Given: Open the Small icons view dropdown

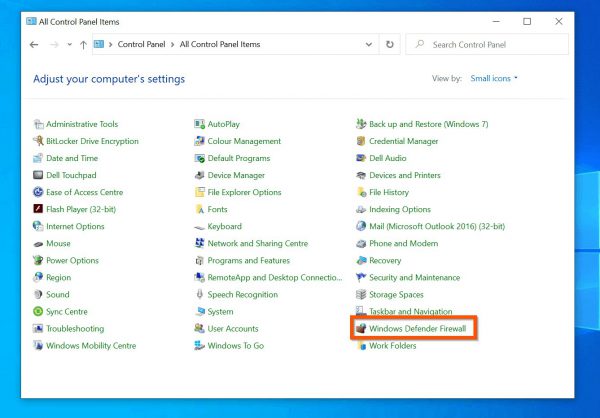Looking at the screenshot, I should point(495,78).
